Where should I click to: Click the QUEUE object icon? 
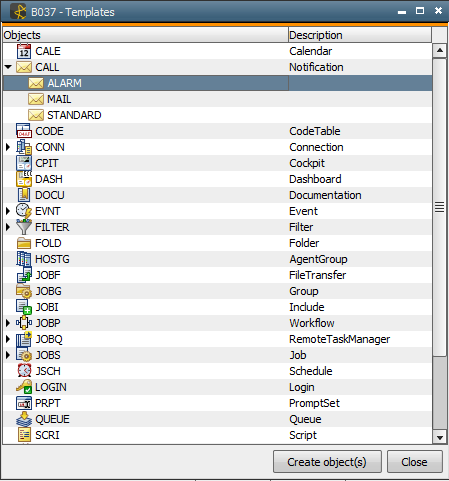tap(24, 419)
